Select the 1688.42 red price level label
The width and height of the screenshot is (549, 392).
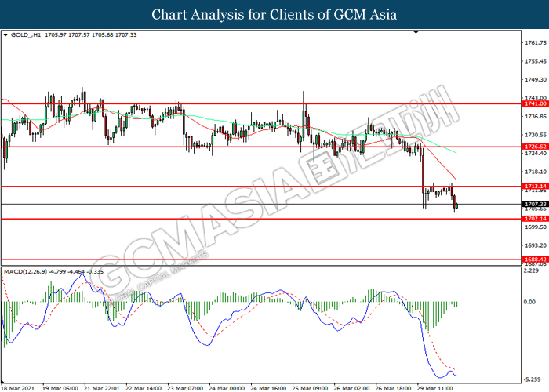tap(535, 260)
